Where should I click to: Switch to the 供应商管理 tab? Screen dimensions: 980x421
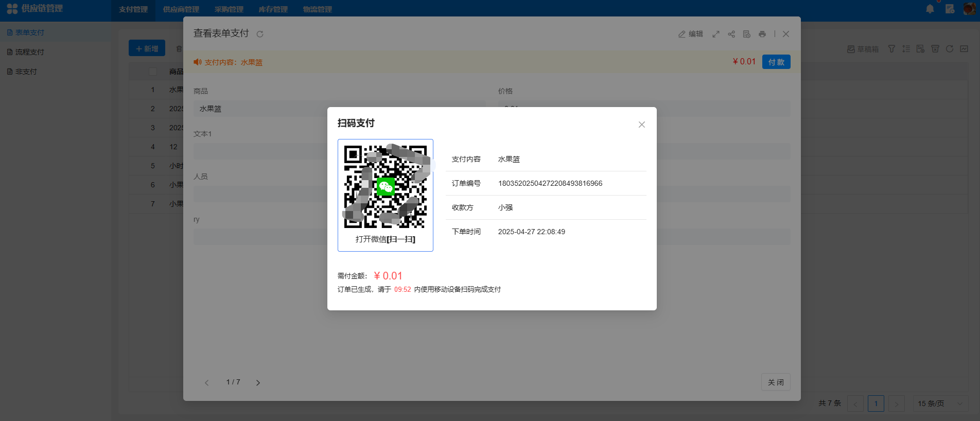click(181, 9)
